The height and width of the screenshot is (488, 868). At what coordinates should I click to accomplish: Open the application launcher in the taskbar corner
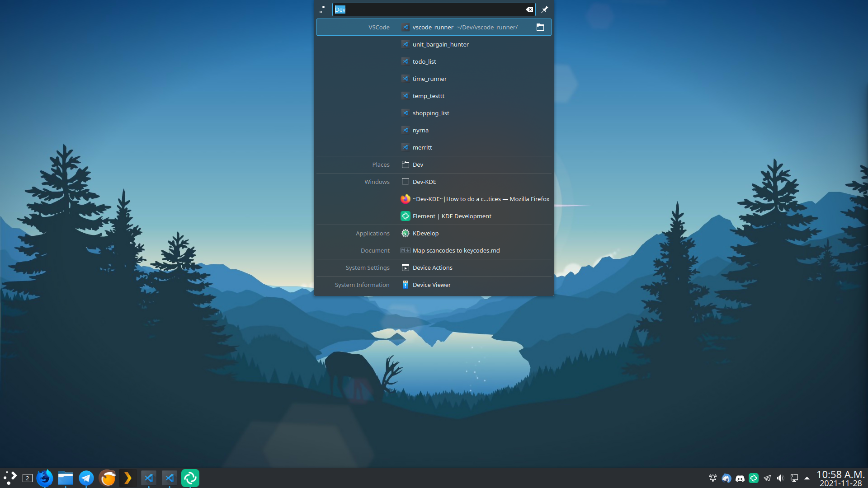point(10,477)
